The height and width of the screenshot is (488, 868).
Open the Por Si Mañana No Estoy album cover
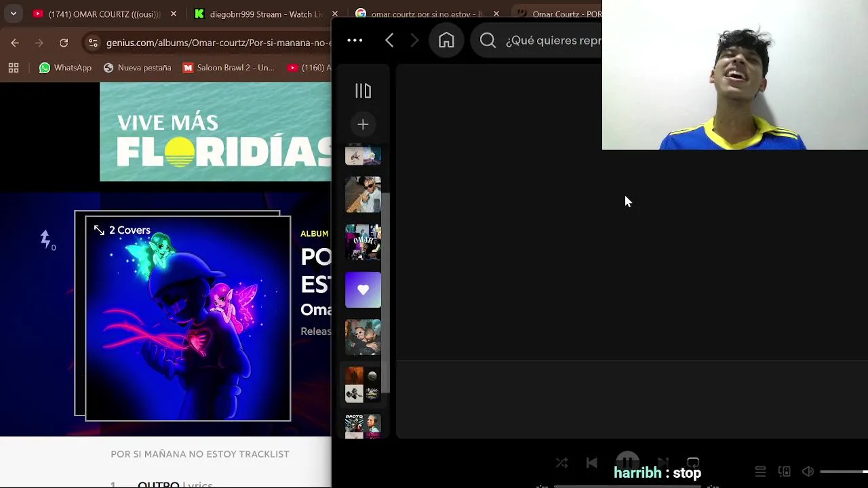(x=188, y=319)
